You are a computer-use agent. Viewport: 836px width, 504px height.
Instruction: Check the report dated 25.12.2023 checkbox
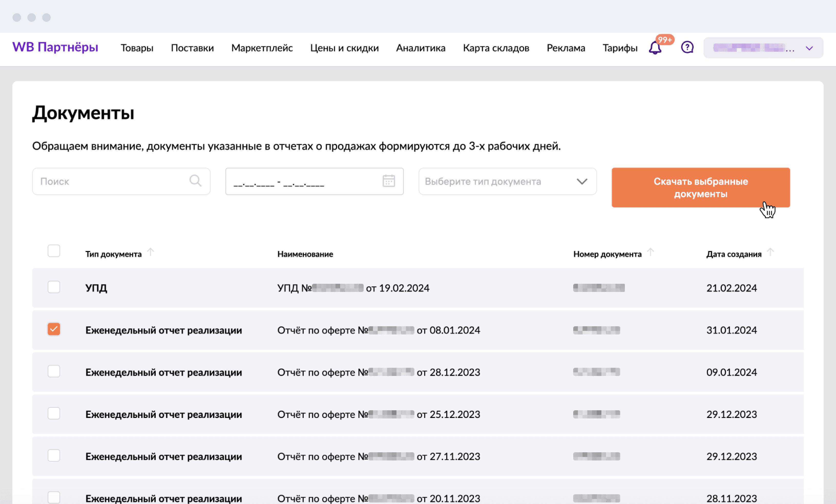click(54, 413)
